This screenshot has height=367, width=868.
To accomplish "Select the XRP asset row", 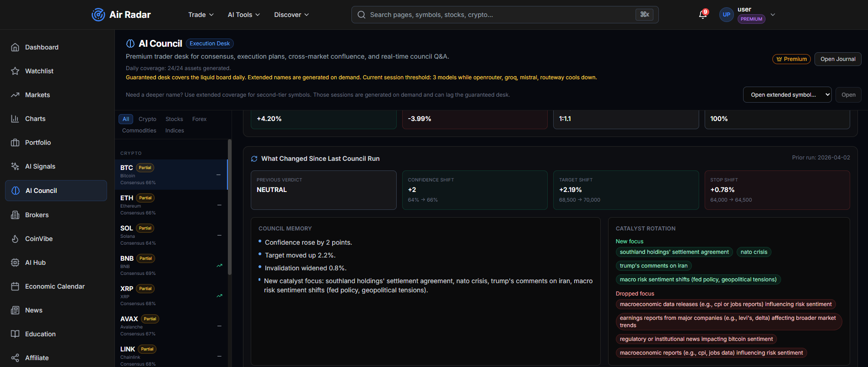I will tap(171, 296).
